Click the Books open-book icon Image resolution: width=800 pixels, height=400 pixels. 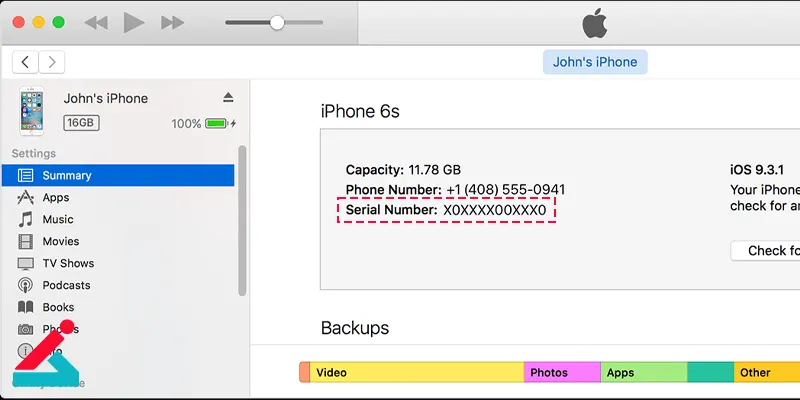click(26, 307)
